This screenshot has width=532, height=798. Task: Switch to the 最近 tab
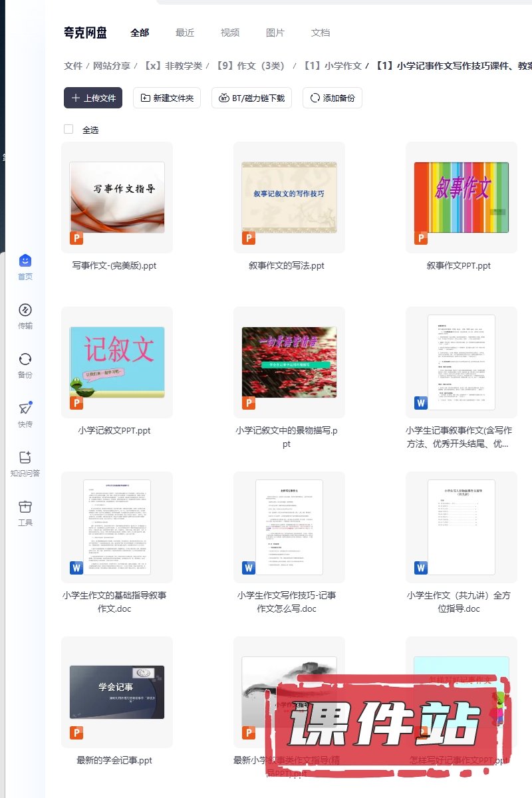185,33
